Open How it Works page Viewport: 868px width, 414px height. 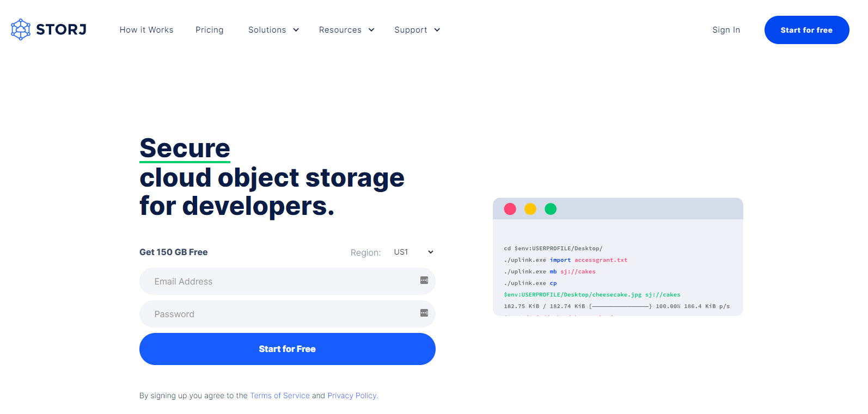pyautogui.click(x=146, y=30)
